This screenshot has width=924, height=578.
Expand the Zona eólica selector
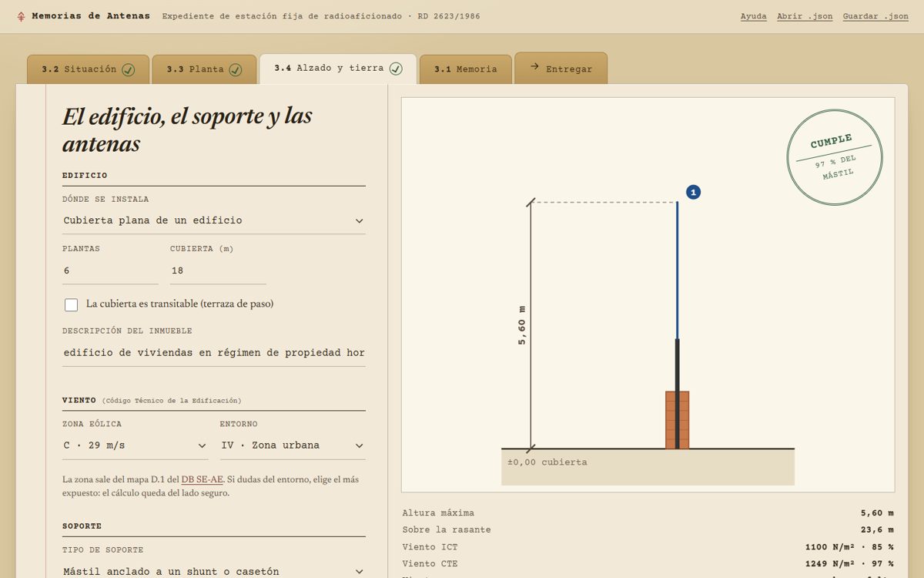pyautogui.click(x=136, y=445)
